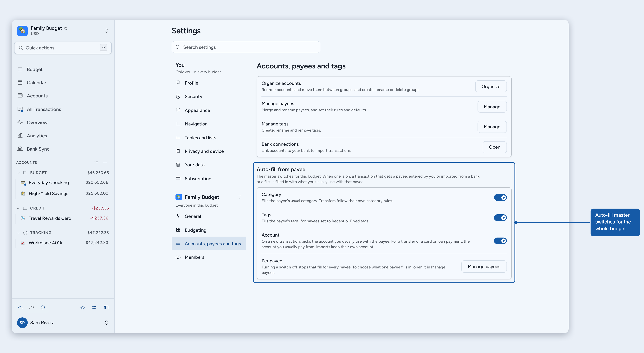Screen dimensions: 644x353
Task: Collapse the TRACKING account group
Action: point(18,233)
